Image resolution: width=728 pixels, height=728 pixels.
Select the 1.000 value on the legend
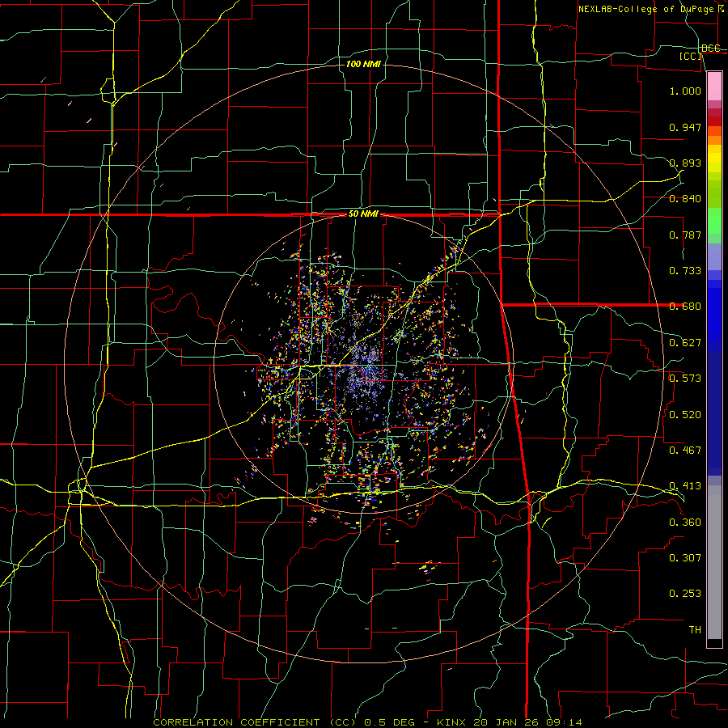685,91
